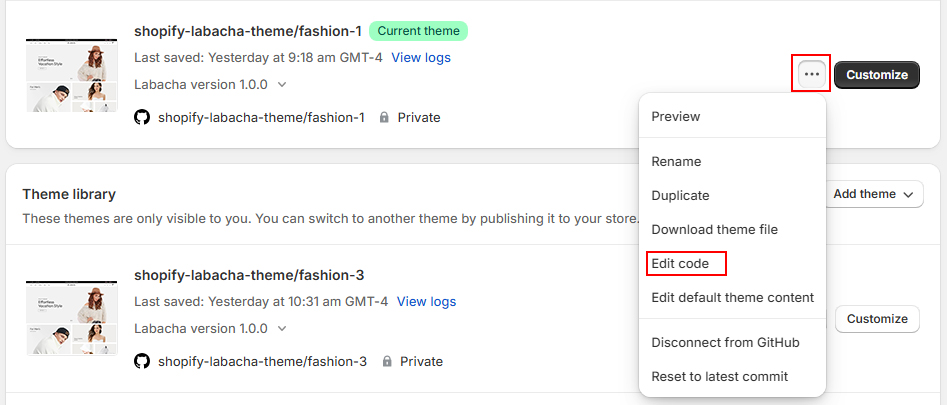This screenshot has height=405, width=947.
Task: Click fashion-3 repository name beside GitHub icon
Action: click(x=263, y=362)
